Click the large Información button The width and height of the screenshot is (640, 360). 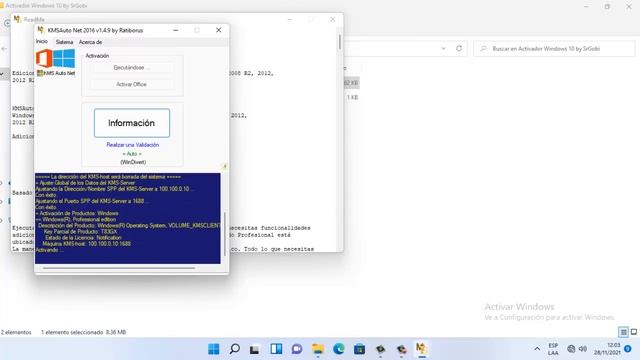[132, 123]
